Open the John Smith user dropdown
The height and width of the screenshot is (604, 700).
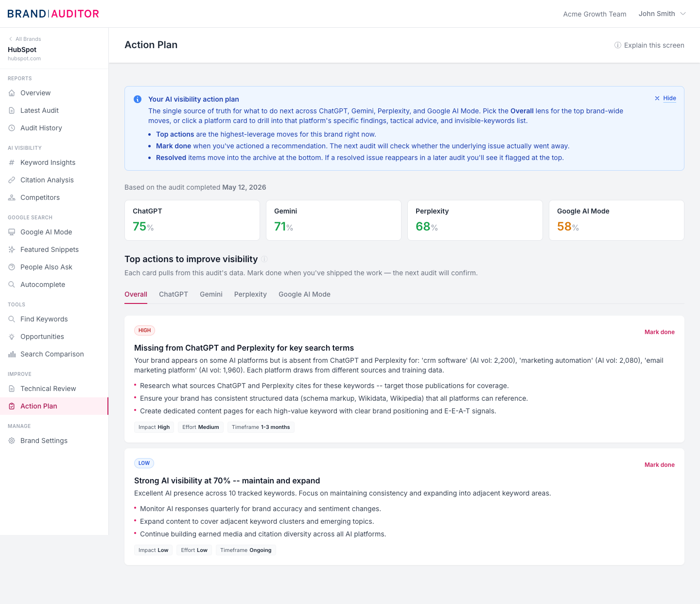pyautogui.click(x=662, y=14)
